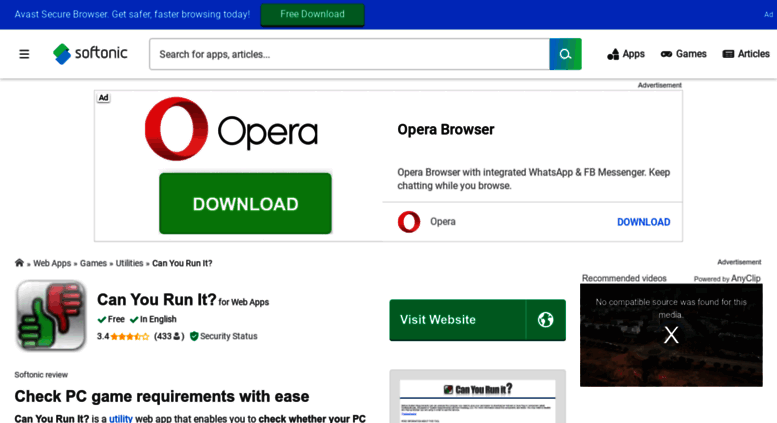Open the Apps menu

(626, 54)
